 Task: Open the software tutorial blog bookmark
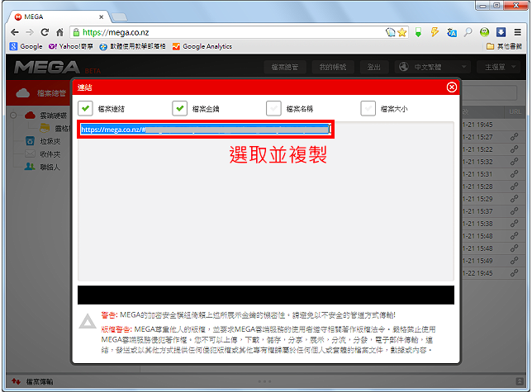pyautogui.click(x=132, y=46)
